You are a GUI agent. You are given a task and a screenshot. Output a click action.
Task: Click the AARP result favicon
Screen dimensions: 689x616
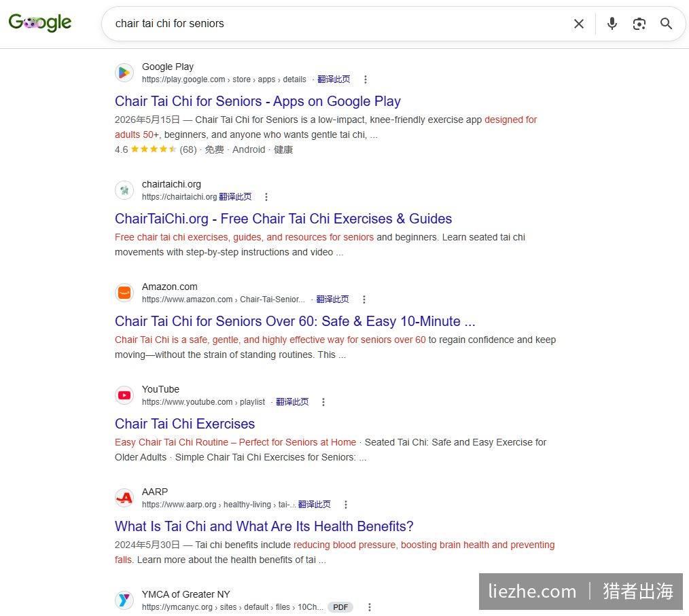click(x=124, y=498)
